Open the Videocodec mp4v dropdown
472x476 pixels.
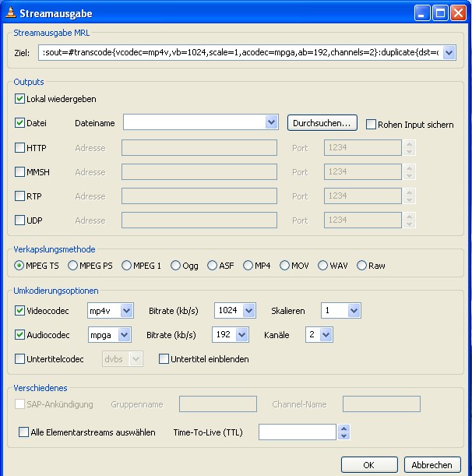point(127,311)
